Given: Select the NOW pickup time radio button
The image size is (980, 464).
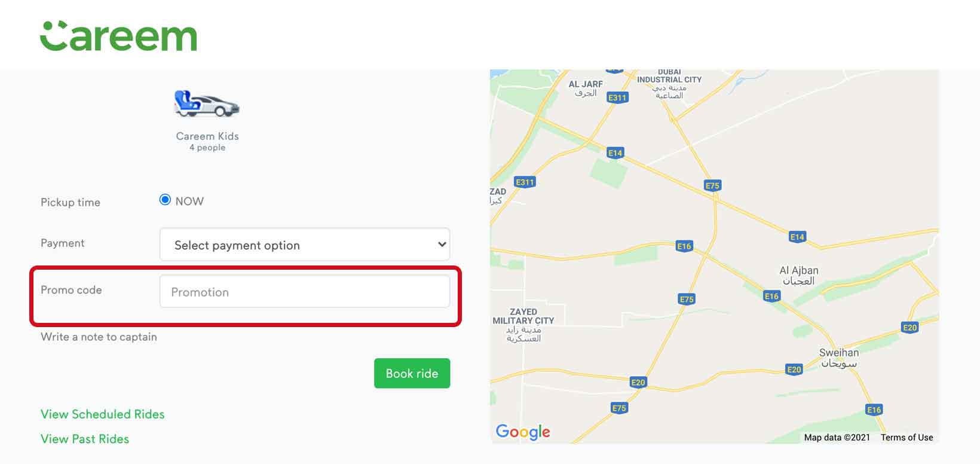Looking at the screenshot, I should click(x=165, y=200).
